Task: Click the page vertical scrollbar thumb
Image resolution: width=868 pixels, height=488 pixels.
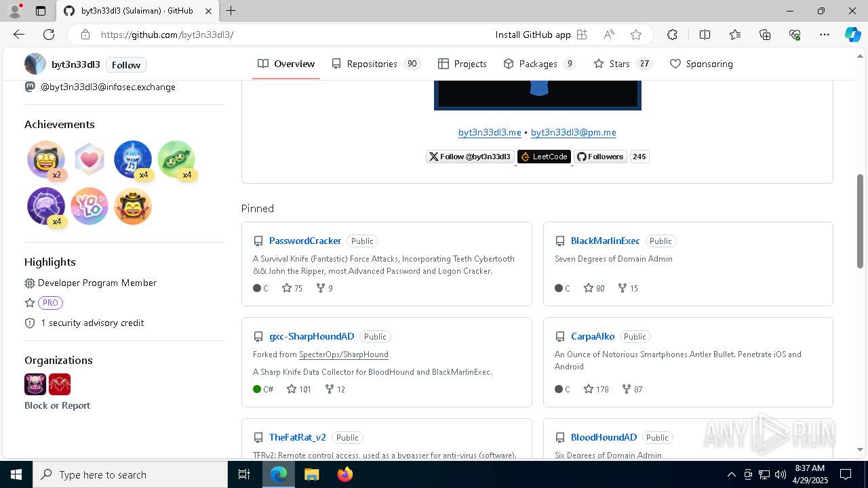Action: click(860, 221)
